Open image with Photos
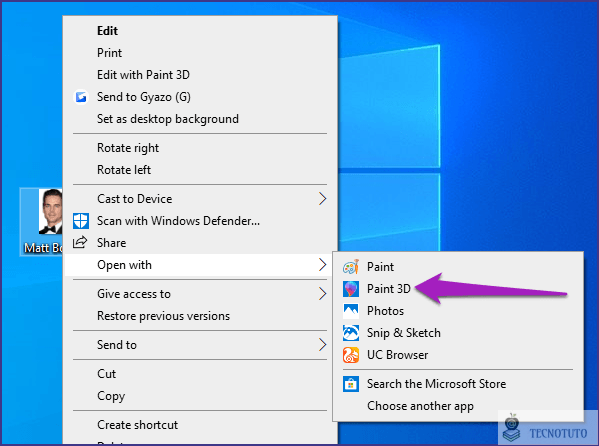 tap(458, 311)
